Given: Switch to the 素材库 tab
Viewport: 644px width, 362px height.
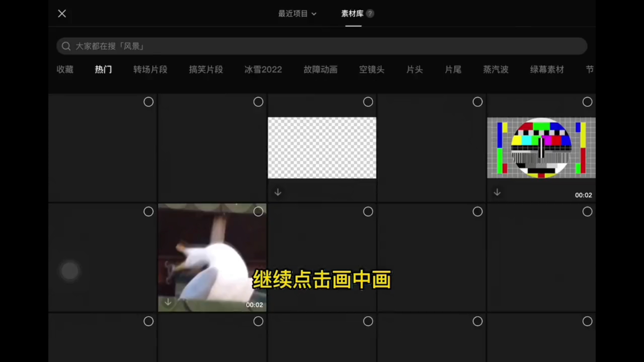Looking at the screenshot, I should point(352,13).
